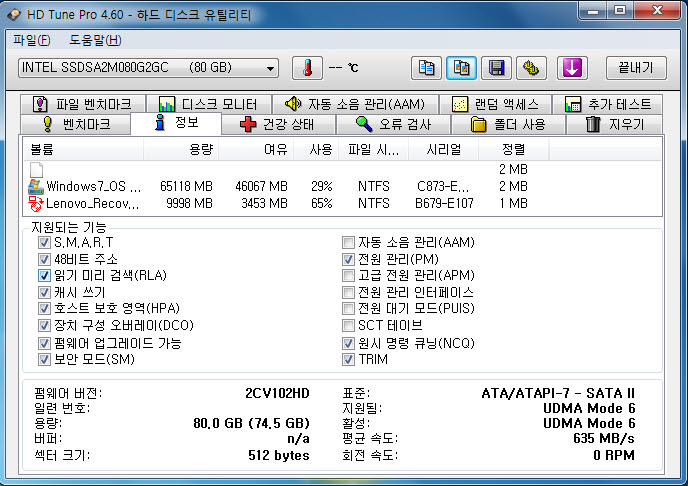Screen dimensions: 688x486
Task: Select the 46067 MB free space cell
Action: [x=262, y=186]
